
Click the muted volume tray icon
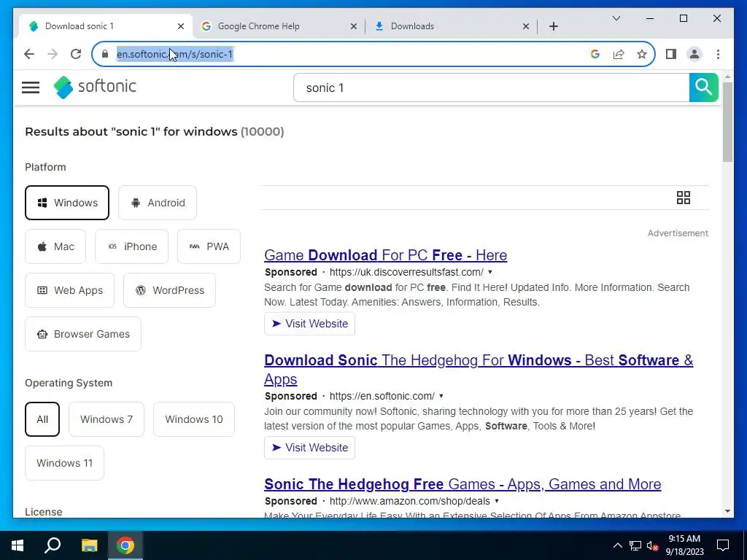click(x=652, y=545)
